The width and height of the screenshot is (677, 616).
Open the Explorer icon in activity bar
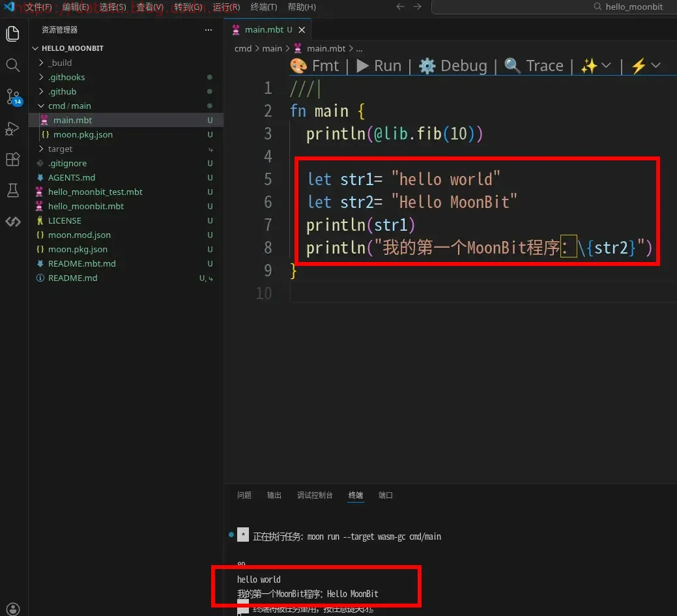(12, 34)
